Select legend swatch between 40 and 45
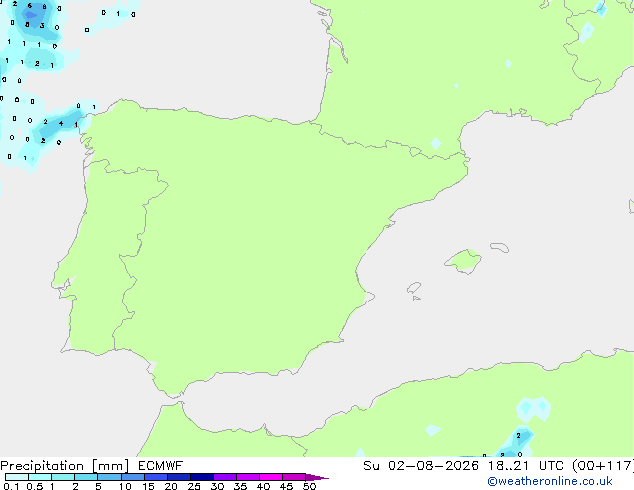Image resolution: width=634 pixels, height=490 pixels. pyautogui.click(x=271, y=477)
